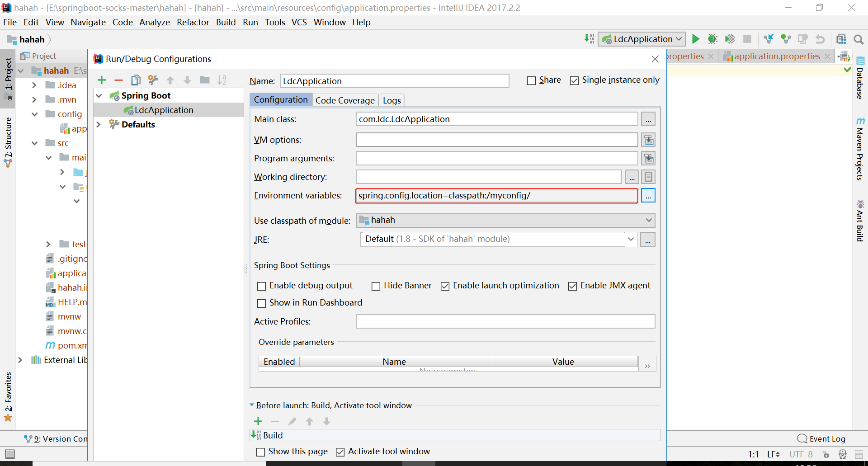The height and width of the screenshot is (466, 868).
Task: Sort configurations alphabetically
Action: click(222, 80)
